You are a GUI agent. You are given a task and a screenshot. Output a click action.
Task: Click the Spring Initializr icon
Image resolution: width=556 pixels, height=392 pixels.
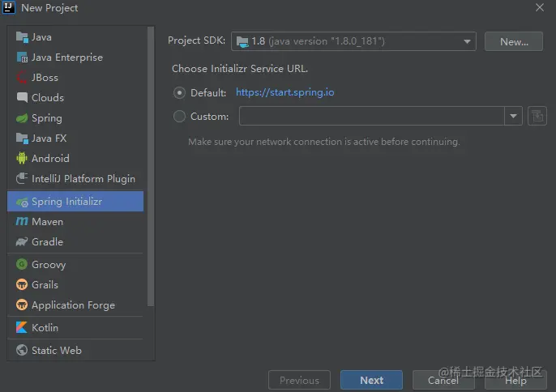(22, 202)
